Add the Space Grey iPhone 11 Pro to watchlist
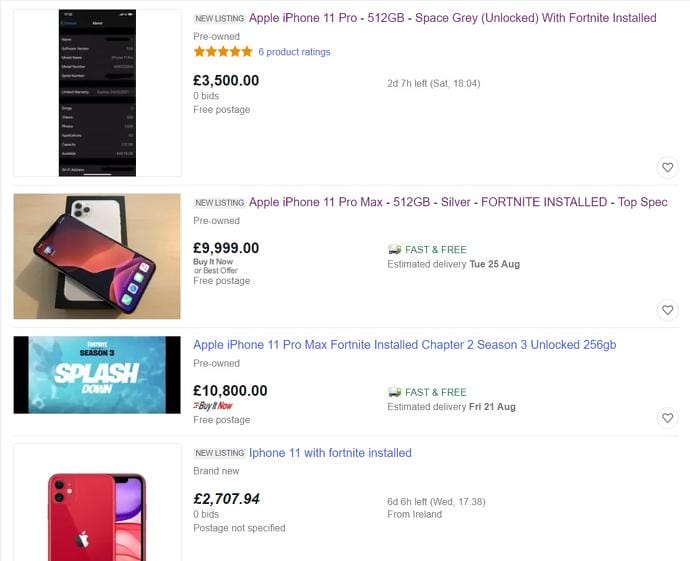This screenshot has height=561, width=690. tap(668, 167)
